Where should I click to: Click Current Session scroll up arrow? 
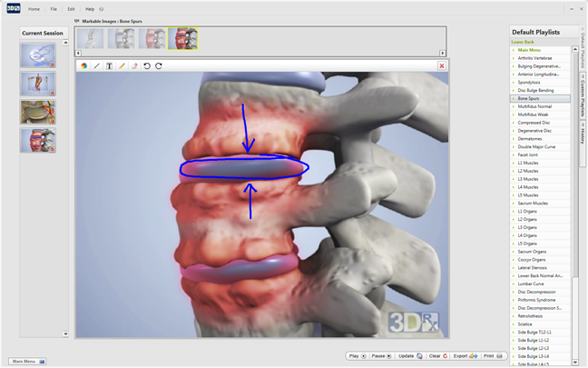65,43
